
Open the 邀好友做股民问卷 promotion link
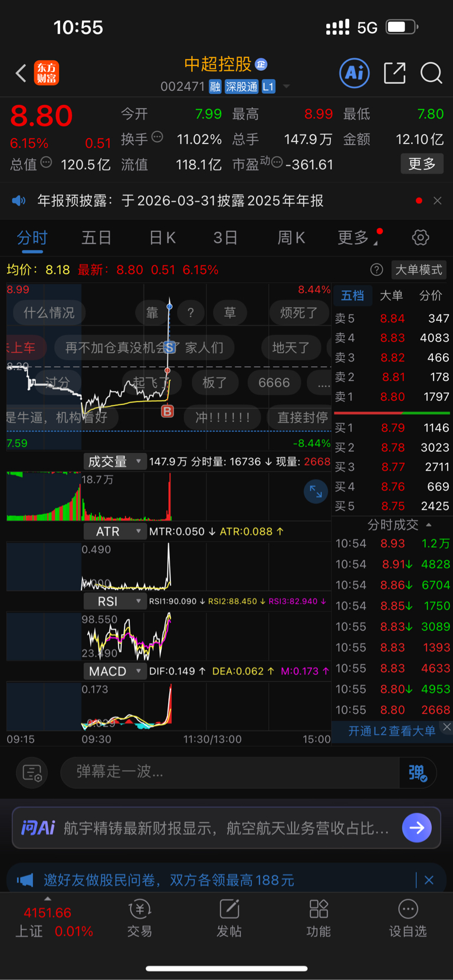click(169, 880)
